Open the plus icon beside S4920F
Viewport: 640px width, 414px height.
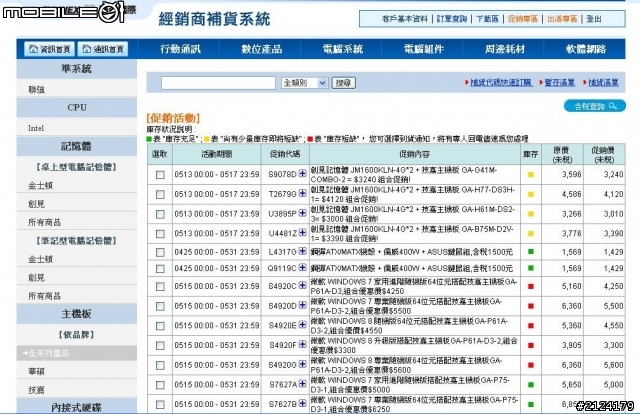[302, 345]
